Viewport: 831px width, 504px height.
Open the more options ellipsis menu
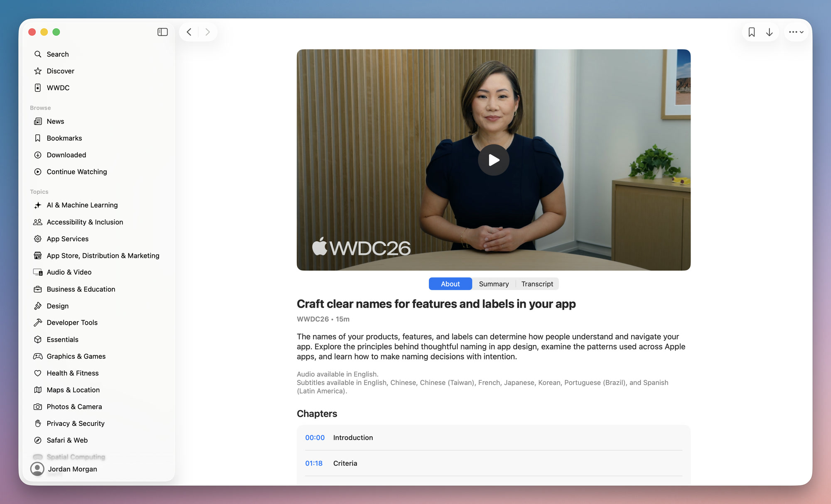(796, 32)
